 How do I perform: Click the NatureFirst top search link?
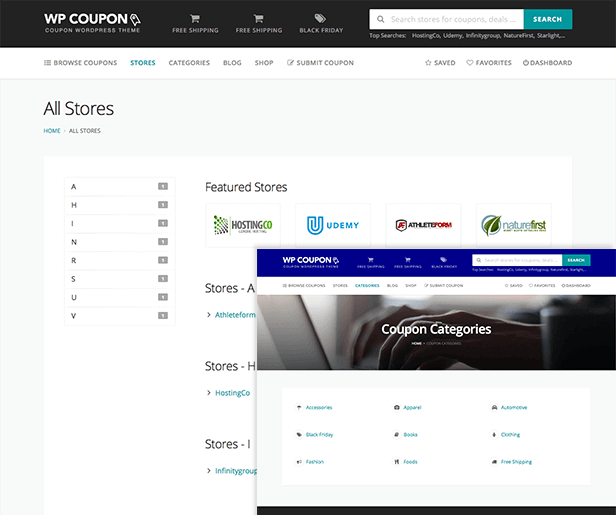pyautogui.click(x=519, y=36)
